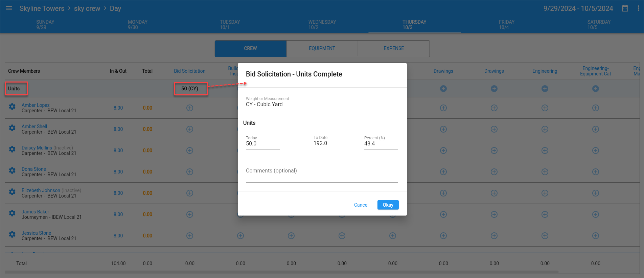Click the horizontal scrollbar under the table
The height and width of the screenshot is (278, 644).
[x=282, y=272]
